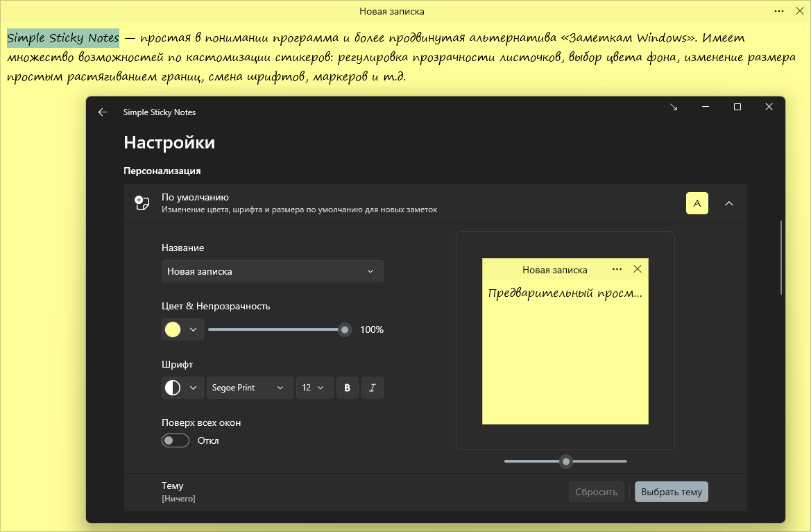
Task: Click the Настройки heading
Action: coord(169,142)
